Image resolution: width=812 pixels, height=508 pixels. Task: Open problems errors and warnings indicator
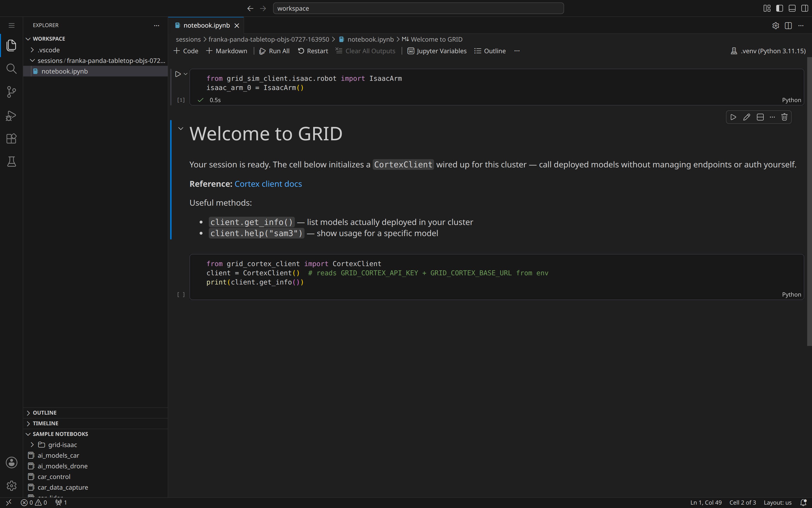(x=34, y=503)
